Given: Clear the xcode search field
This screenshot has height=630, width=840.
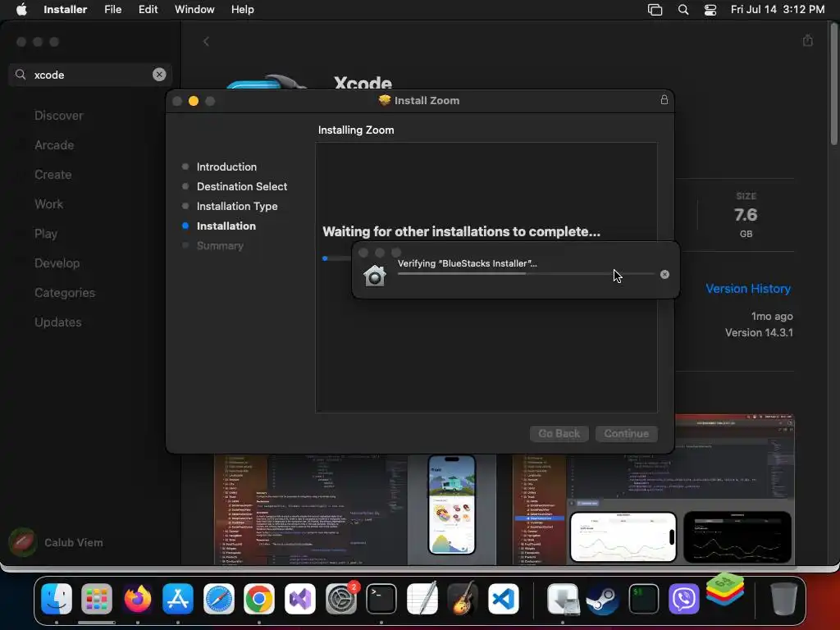Looking at the screenshot, I should point(159,75).
